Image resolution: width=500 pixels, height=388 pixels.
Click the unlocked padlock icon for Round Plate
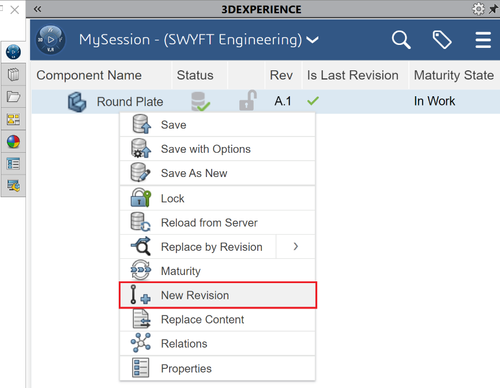[248, 100]
